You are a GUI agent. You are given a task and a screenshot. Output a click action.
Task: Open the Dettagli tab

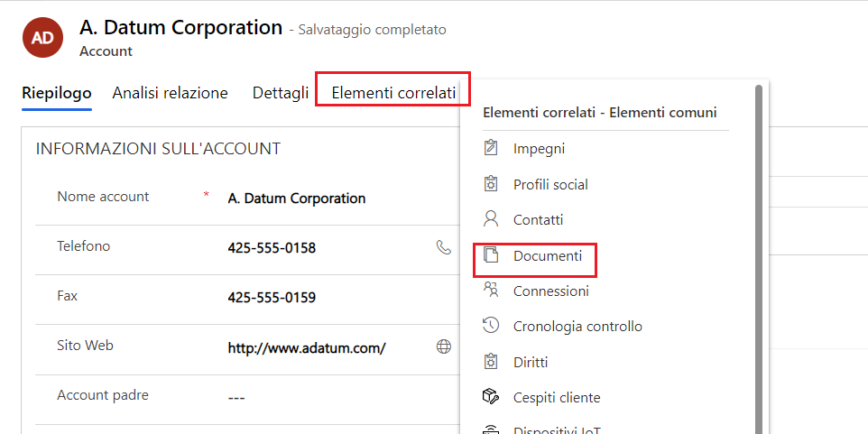tap(281, 92)
